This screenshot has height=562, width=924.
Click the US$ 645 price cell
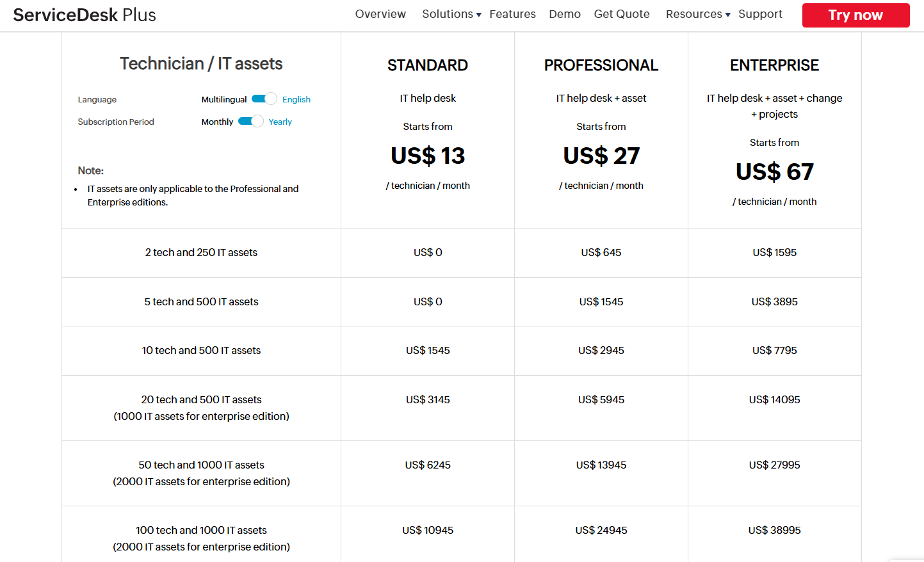pyautogui.click(x=601, y=252)
